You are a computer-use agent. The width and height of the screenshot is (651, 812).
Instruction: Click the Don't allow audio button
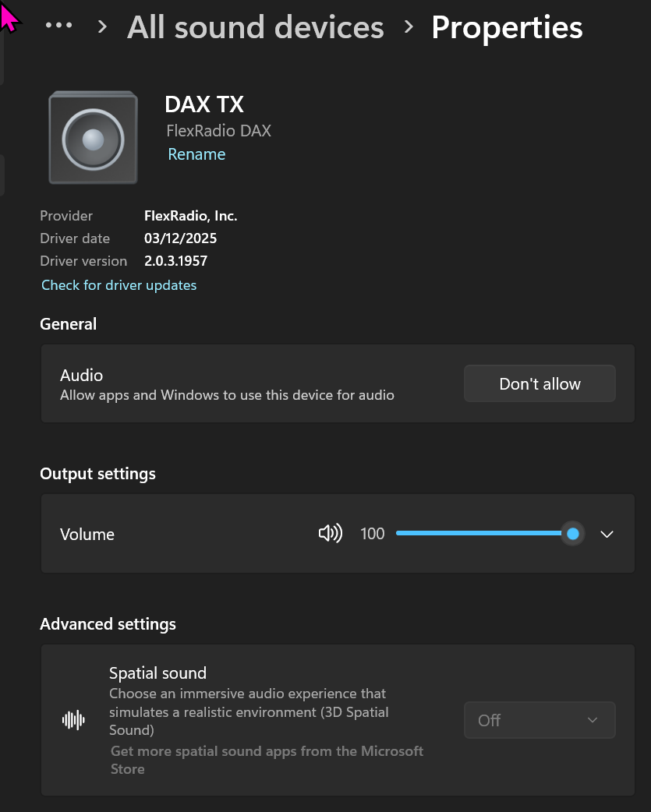coord(540,383)
